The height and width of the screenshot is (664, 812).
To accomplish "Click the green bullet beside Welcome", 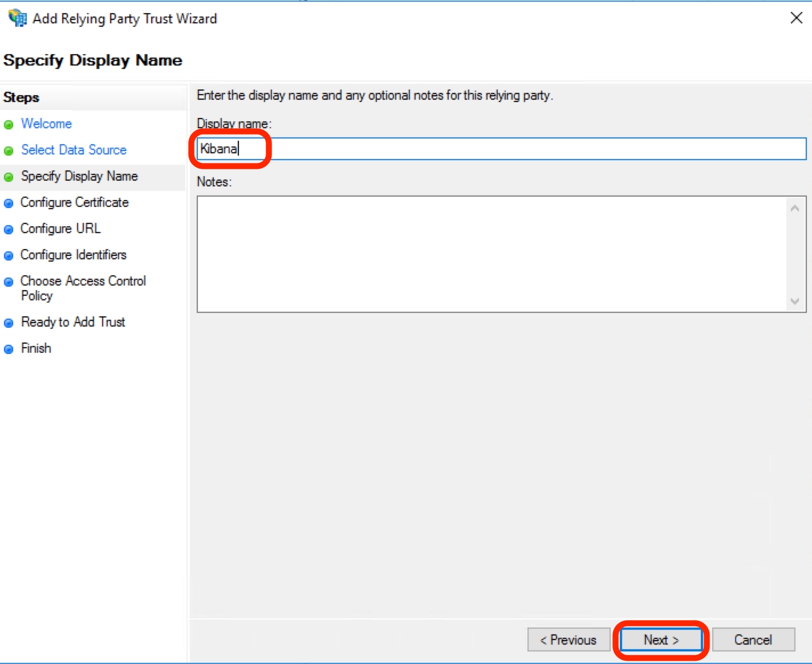I will 9,125.
